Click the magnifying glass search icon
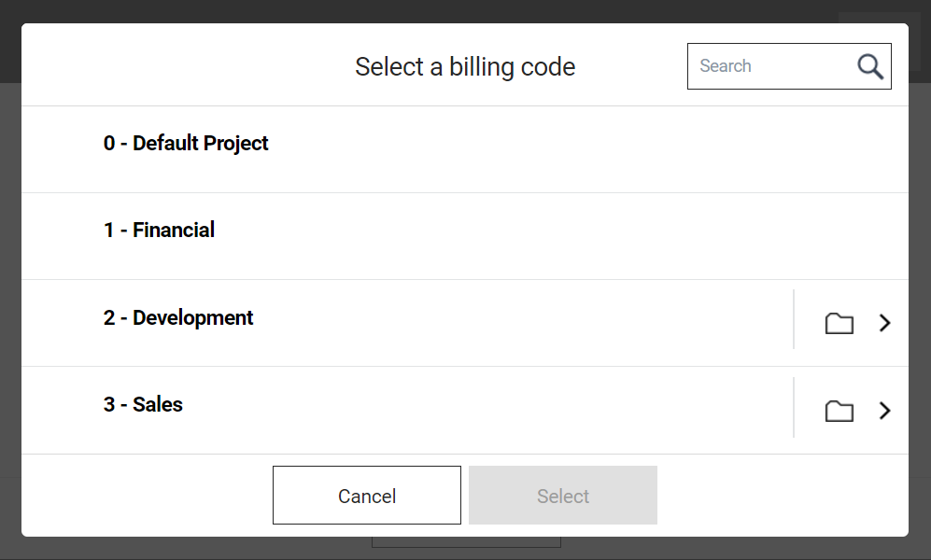 tap(869, 66)
